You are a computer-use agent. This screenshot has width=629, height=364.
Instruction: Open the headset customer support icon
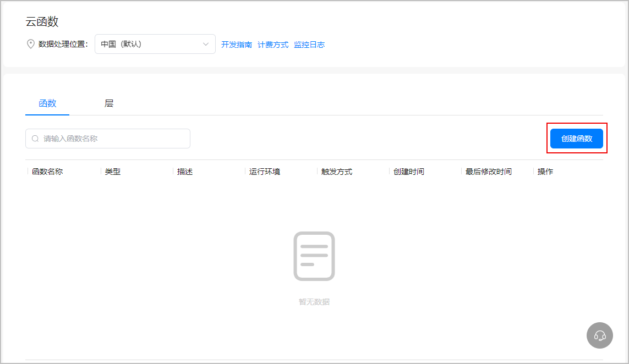600,335
